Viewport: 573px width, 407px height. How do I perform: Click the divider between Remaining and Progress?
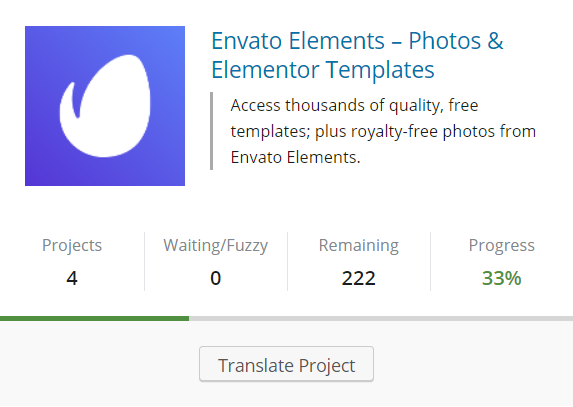pos(430,261)
